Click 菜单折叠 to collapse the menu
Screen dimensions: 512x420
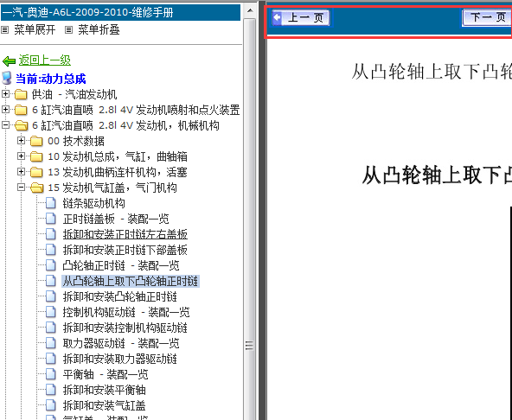click(x=99, y=30)
